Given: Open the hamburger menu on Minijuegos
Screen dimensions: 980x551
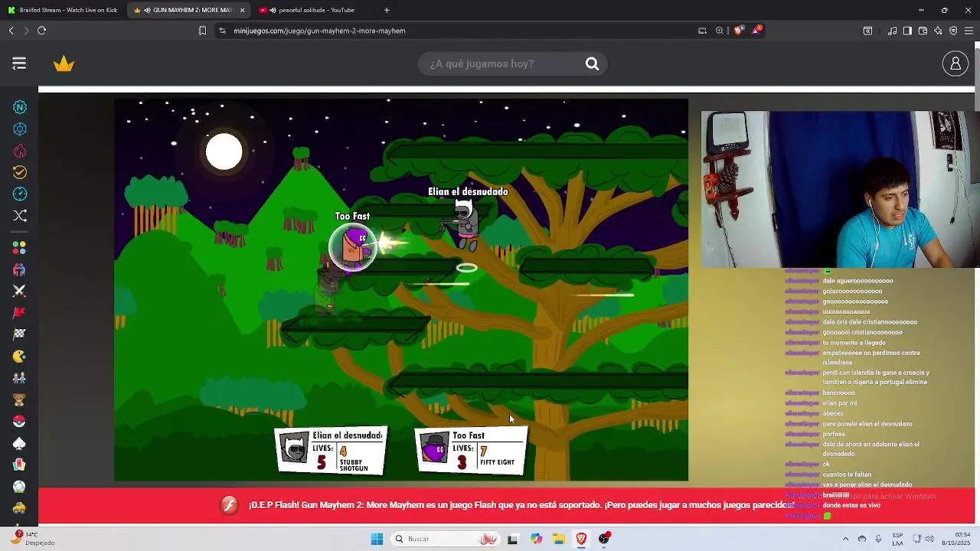Looking at the screenshot, I should (x=19, y=64).
